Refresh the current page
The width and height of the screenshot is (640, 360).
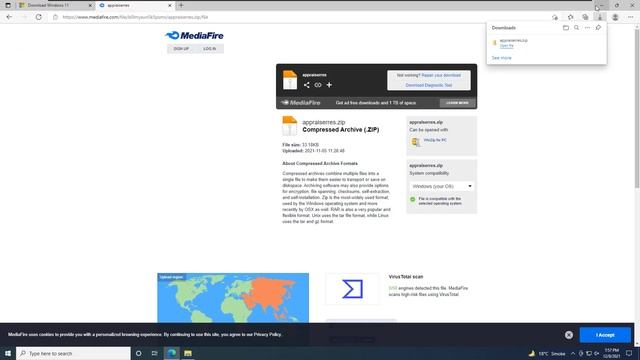pos(38,17)
